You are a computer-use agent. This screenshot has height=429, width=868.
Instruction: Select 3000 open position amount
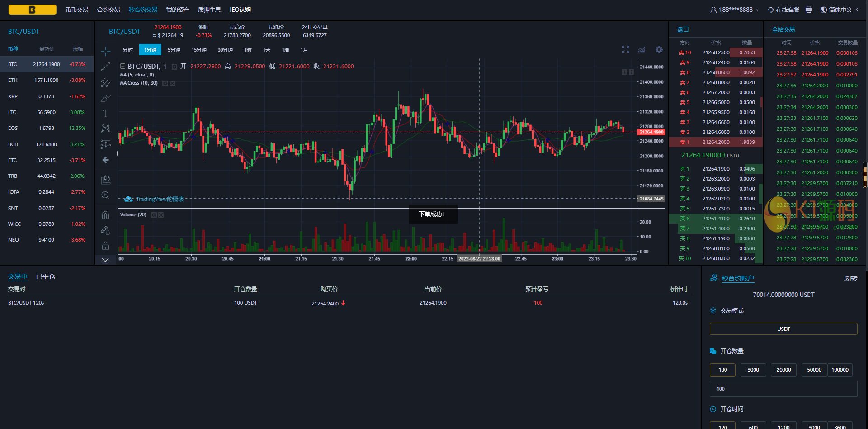(753, 370)
